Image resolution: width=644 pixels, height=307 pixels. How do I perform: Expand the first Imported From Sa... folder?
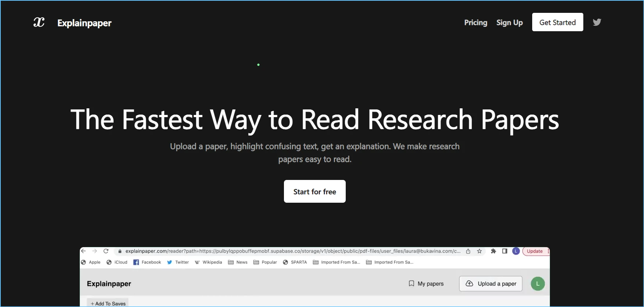pyautogui.click(x=337, y=262)
